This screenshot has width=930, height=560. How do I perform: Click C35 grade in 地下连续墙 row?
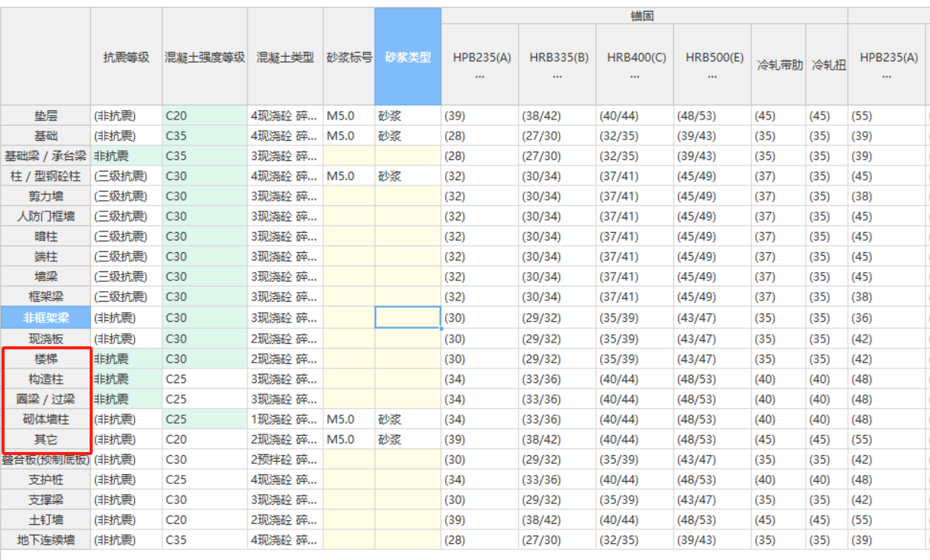[x=205, y=539]
